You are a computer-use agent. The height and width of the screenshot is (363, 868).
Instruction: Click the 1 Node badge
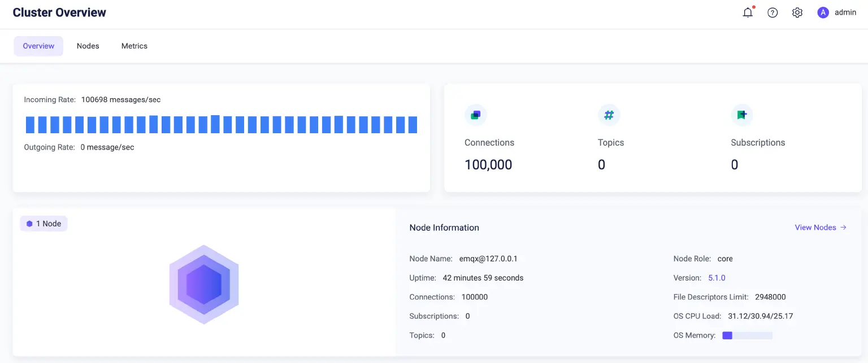[44, 224]
